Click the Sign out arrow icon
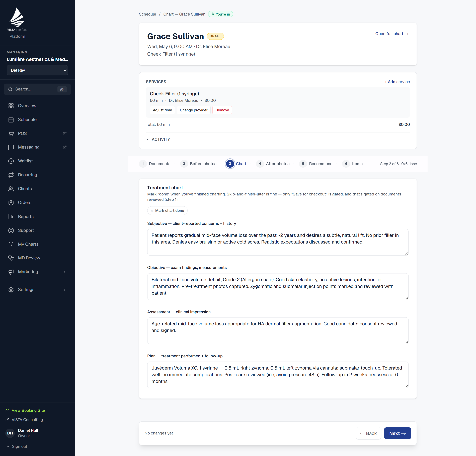This screenshot has width=476, height=456. click(7, 446)
